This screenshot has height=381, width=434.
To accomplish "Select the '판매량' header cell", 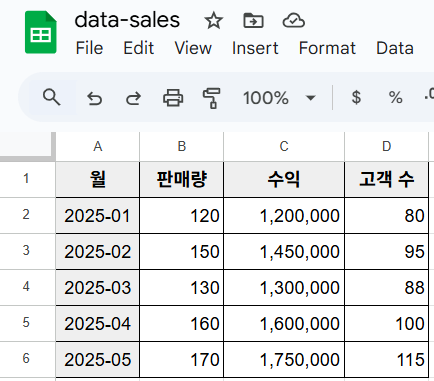I will [x=182, y=179].
